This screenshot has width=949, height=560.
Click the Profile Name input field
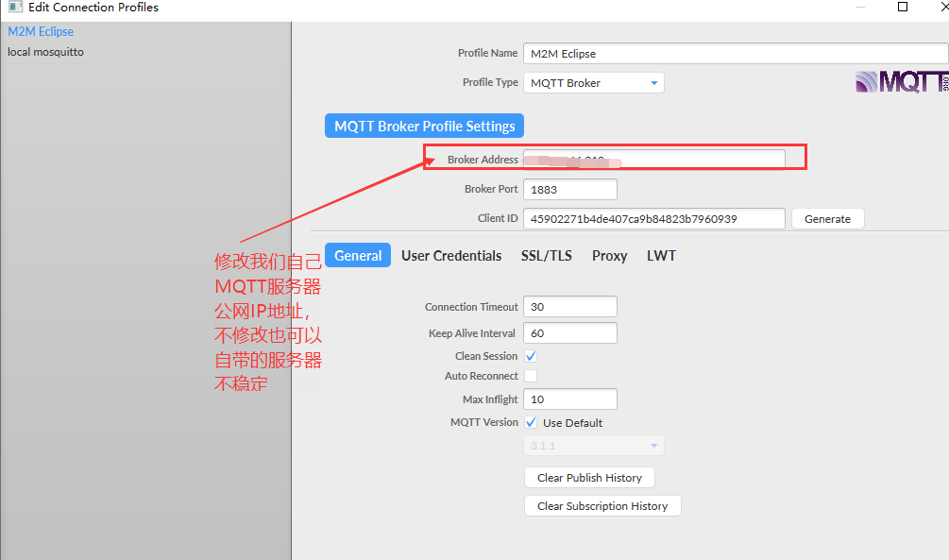tap(736, 53)
